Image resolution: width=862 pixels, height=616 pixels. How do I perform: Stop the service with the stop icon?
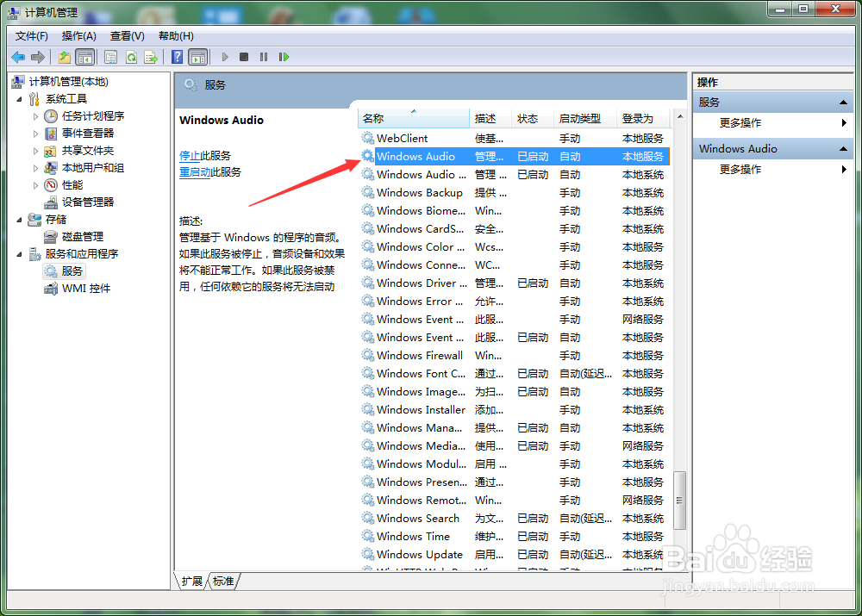244,57
